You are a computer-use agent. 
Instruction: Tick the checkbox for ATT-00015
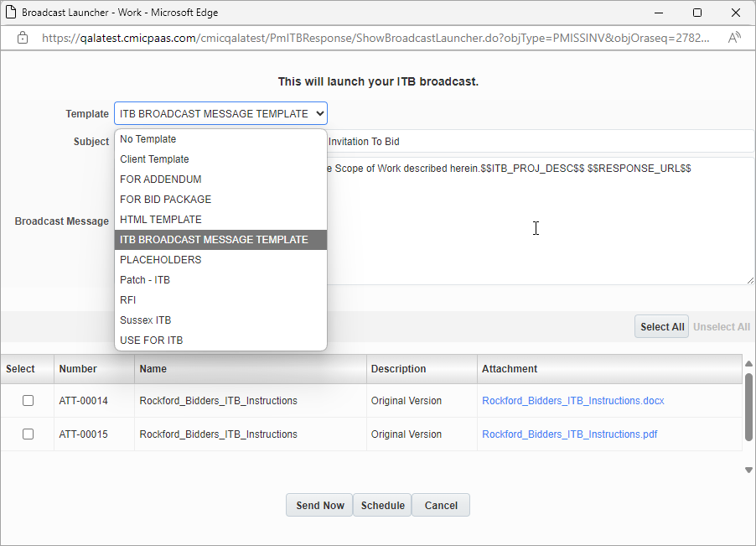tap(28, 434)
